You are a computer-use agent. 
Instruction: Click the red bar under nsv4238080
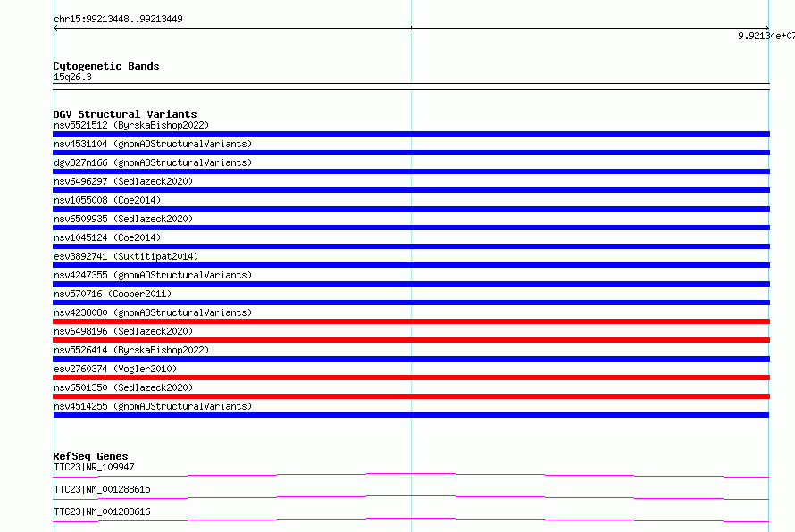(x=411, y=321)
